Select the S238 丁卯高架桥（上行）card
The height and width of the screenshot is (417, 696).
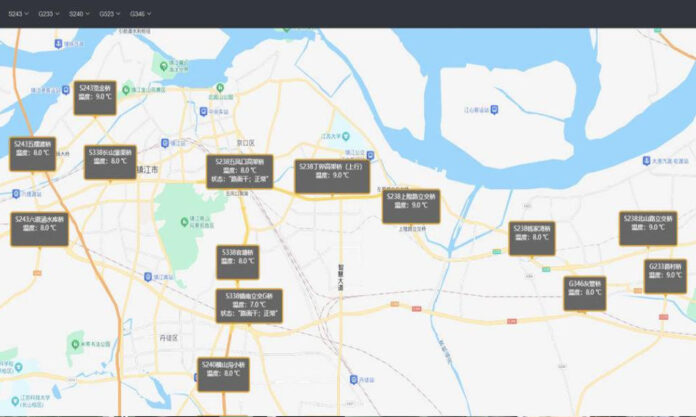[x=332, y=176]
